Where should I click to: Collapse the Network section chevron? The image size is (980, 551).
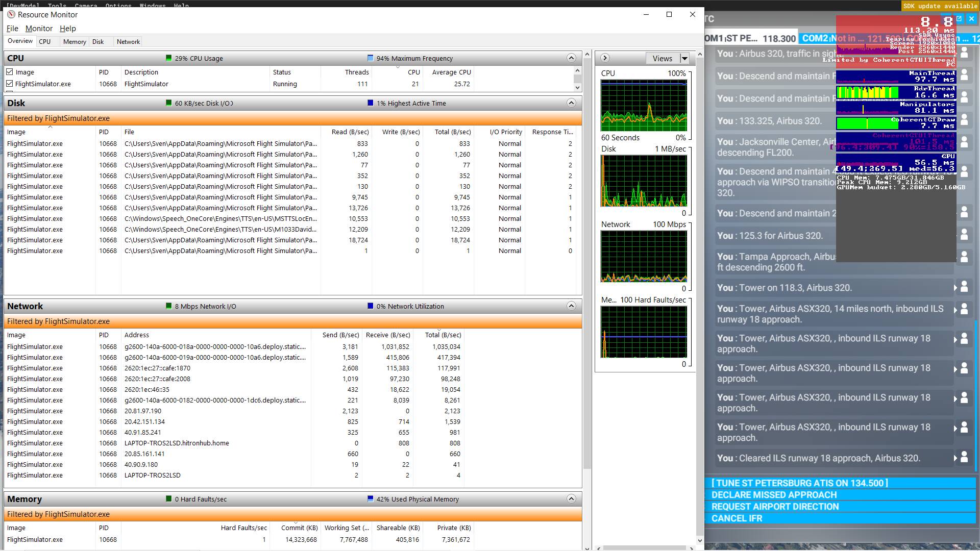pyautogui.click(x=571, y=306)
